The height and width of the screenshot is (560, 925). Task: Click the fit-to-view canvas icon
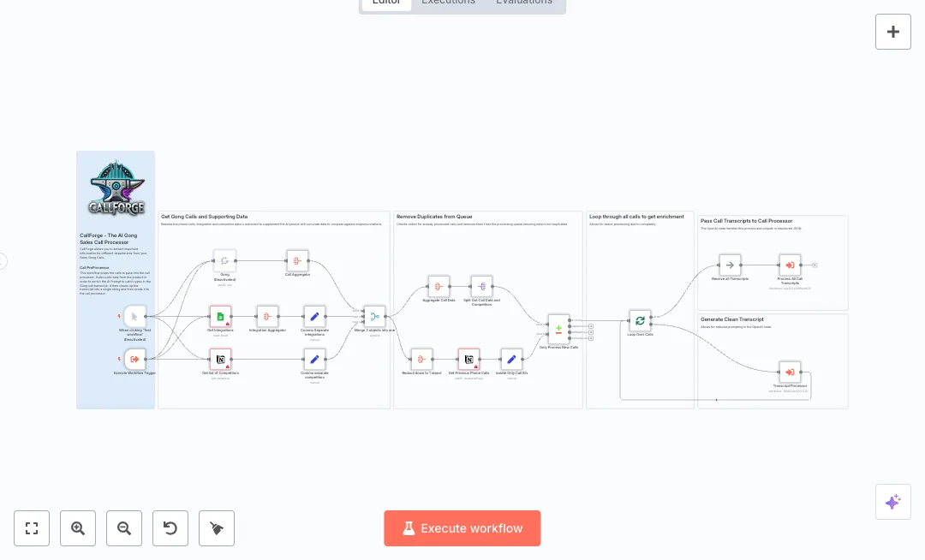tap(32, 528)
